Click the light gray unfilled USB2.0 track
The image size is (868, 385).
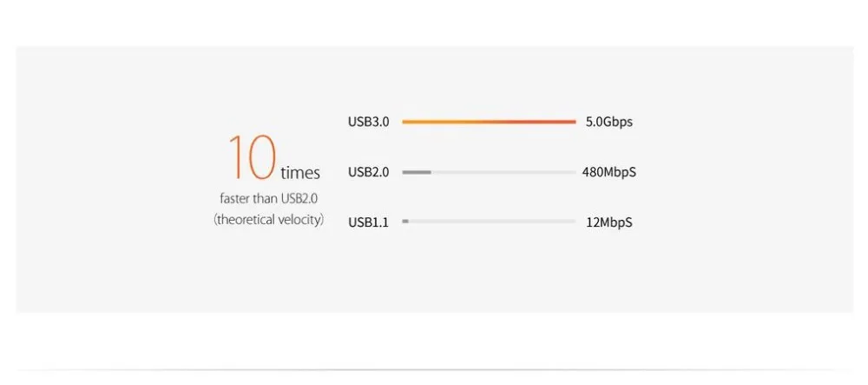coord(503,172)
